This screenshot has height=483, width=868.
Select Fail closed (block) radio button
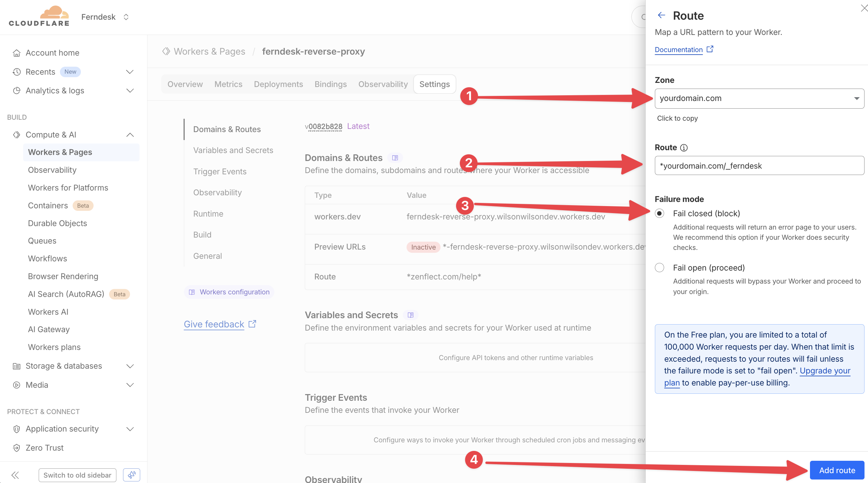tap(659, 213)
